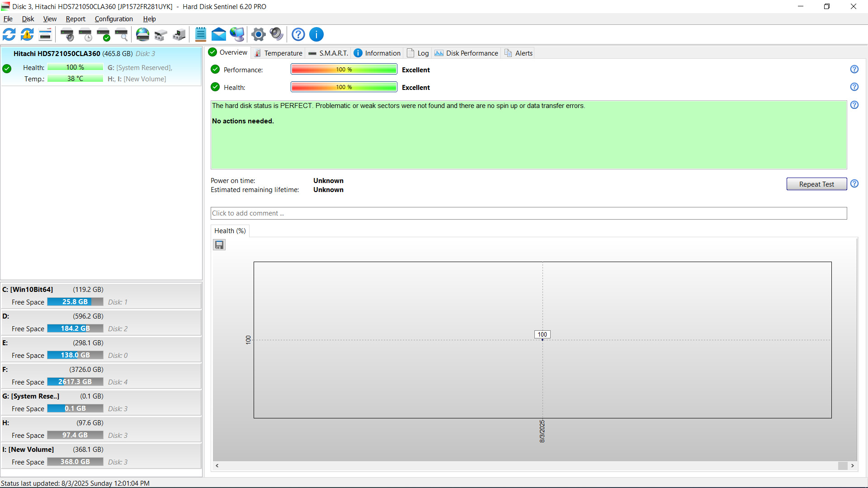Select the G: [System Rese..] volume
Screen dimensions: 868x488
tap(101, 403)
